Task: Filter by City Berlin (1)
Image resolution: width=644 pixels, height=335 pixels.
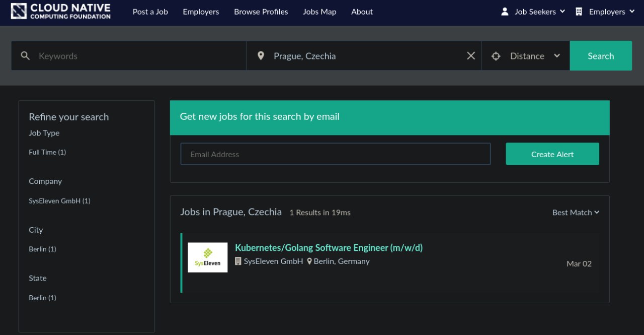Action: [42, 249]
